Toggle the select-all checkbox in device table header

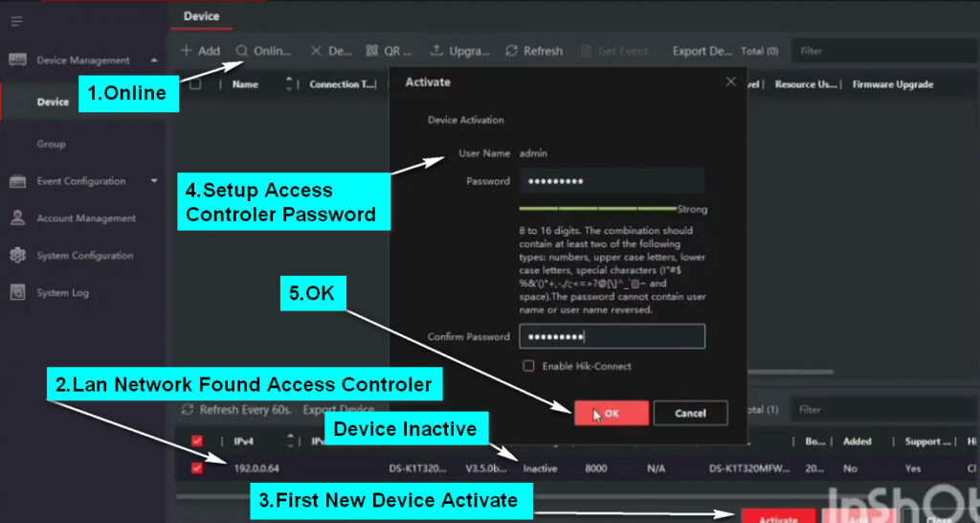(195, 84)
